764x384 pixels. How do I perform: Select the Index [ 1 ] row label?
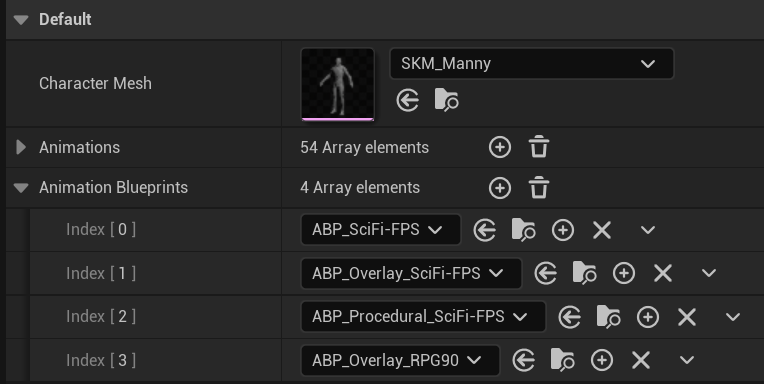[101, 273]
